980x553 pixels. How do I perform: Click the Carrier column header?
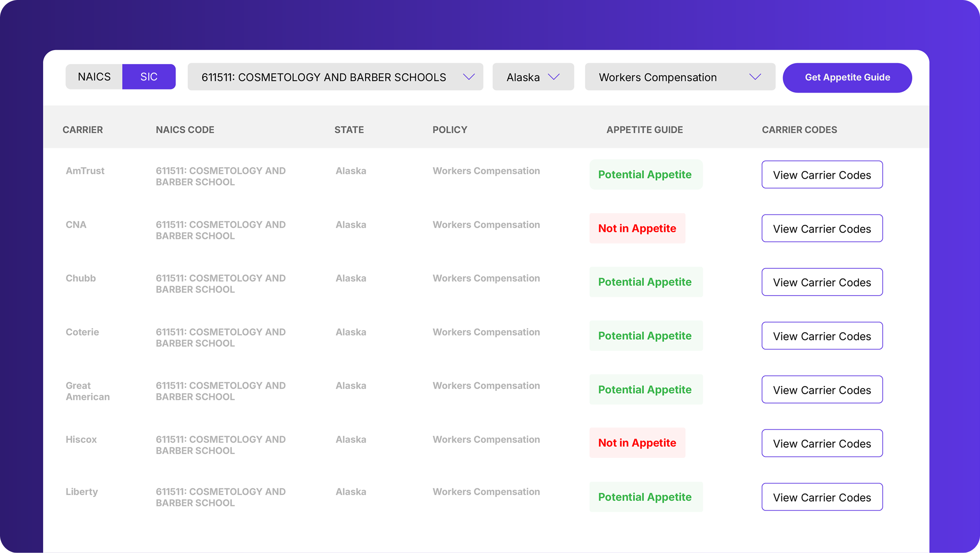tap(83, 130)
